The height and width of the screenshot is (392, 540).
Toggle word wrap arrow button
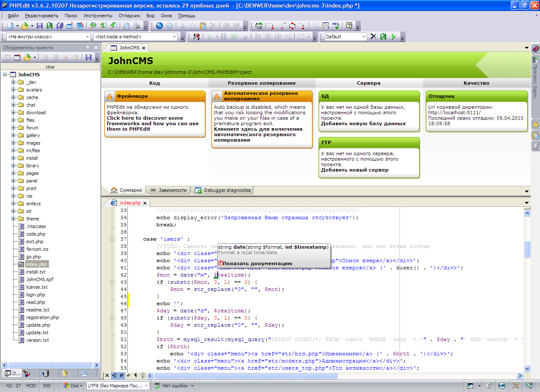pyautogui.click(x=128, y=375)
